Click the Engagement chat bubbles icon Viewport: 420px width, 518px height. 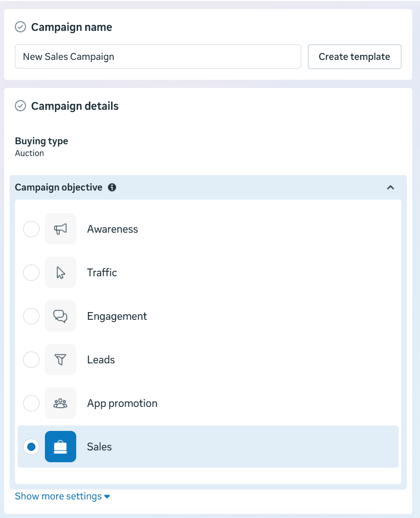tap(60, 316)
